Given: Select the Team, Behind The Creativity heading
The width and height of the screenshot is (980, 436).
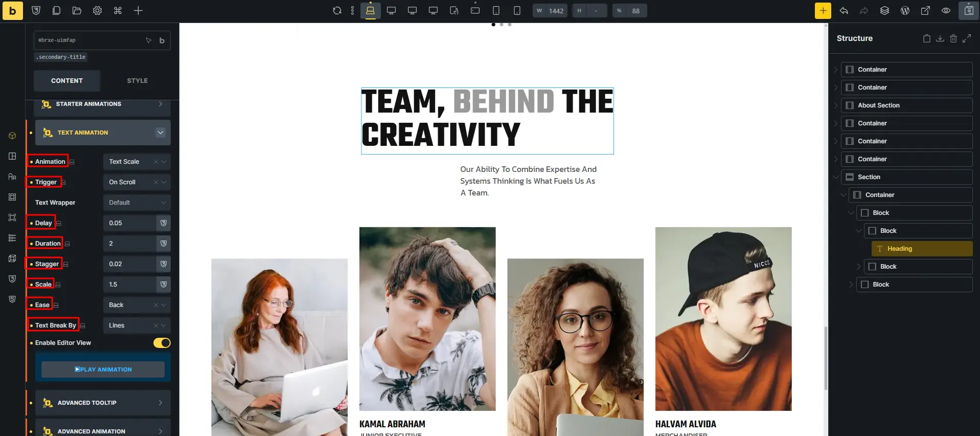Looking at the screenshot, I should (x=487, y=121).
